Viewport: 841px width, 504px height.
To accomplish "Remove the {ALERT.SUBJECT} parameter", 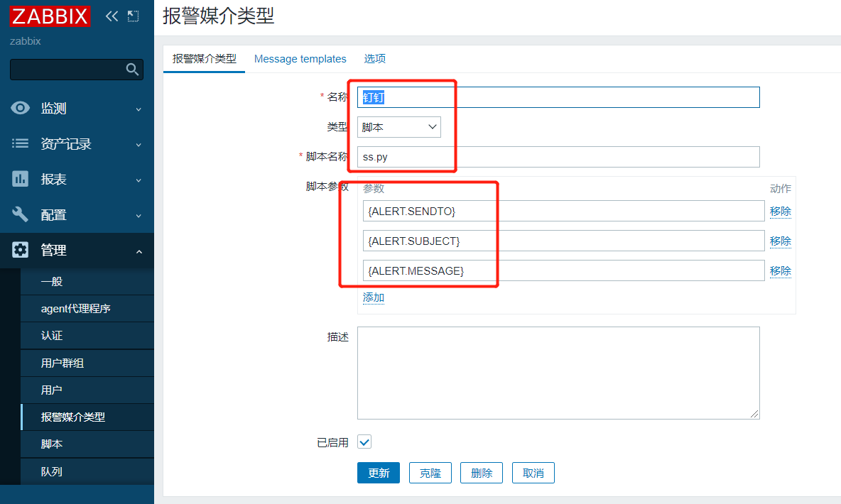I will click(781, 241).
